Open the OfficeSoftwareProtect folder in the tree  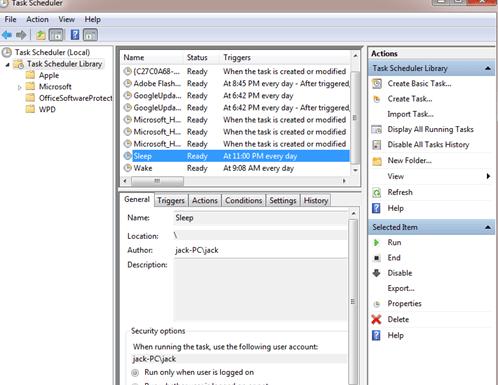tap(75, 98)
